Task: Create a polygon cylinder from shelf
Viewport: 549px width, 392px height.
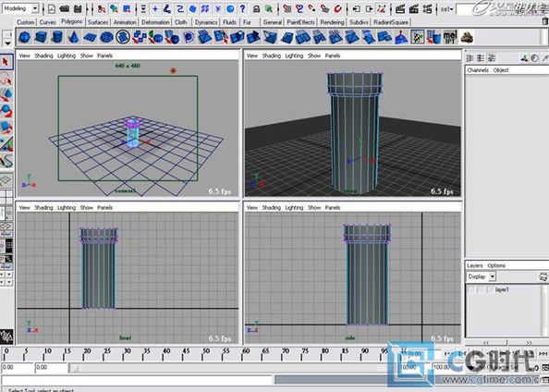Action: point(57,37)
